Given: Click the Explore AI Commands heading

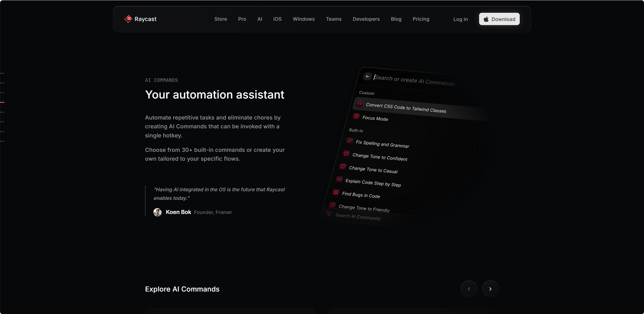Looking at the screenshot, I should point(182,289).
